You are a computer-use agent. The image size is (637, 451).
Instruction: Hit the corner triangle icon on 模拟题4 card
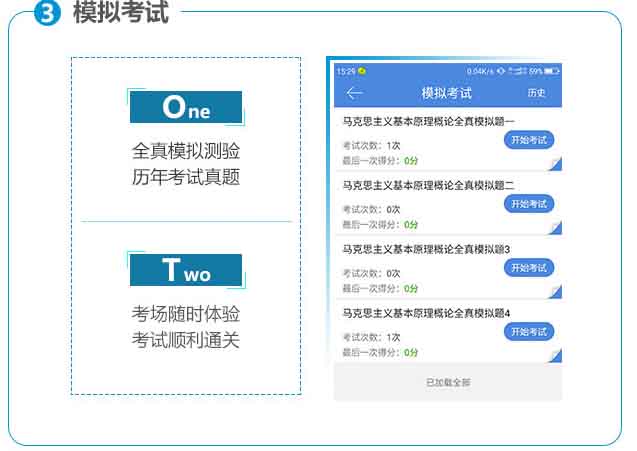point(555,355)
